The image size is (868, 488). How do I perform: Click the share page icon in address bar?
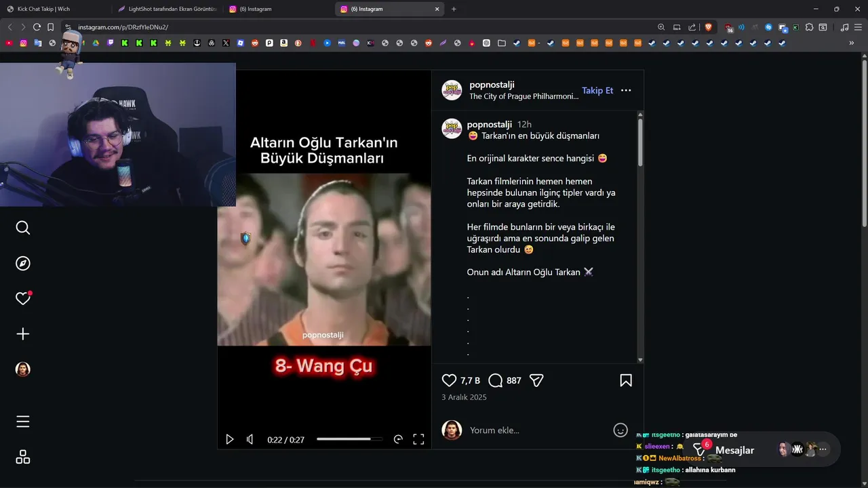(x=692, y=27)
